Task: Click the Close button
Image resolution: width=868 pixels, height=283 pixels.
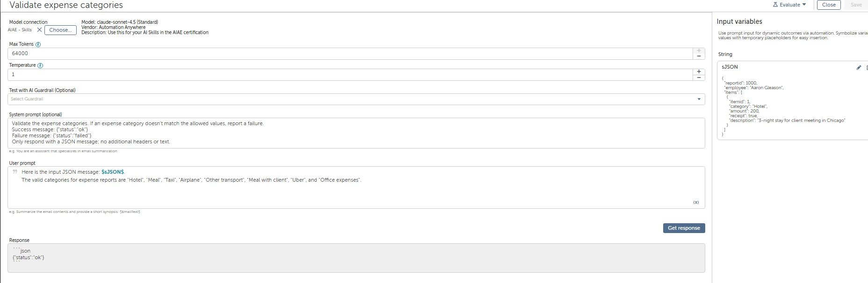Action: (x=829, y=5)
